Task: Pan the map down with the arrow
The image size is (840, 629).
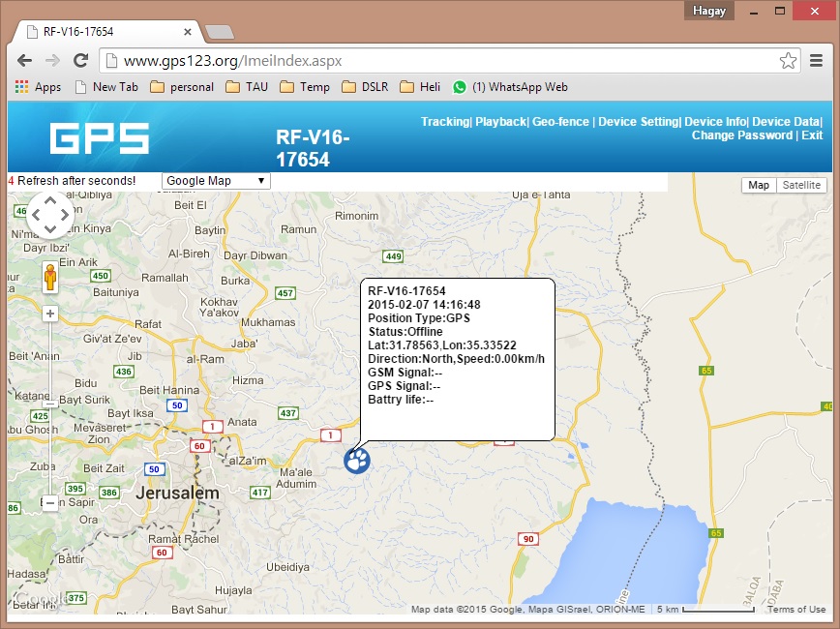Action: (x=49, y=228)
